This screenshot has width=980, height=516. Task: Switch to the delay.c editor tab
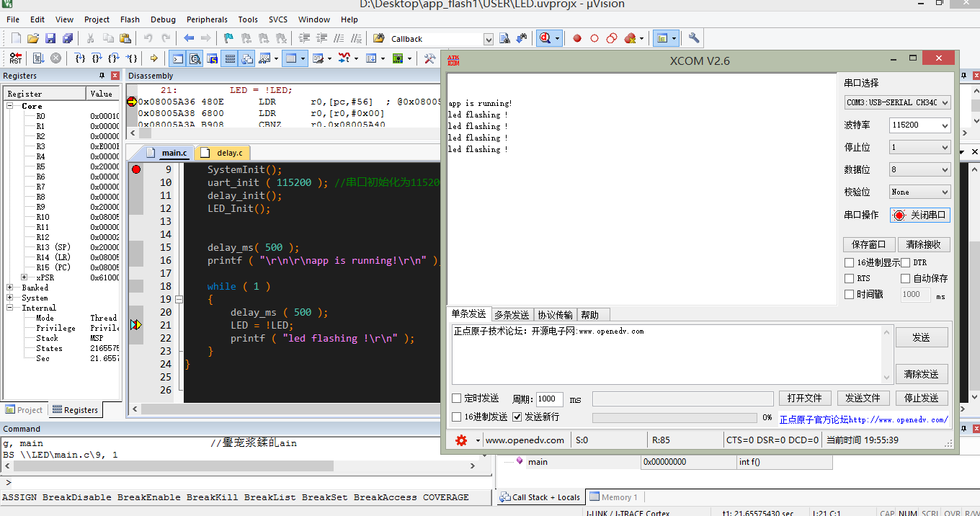(223, 153)
